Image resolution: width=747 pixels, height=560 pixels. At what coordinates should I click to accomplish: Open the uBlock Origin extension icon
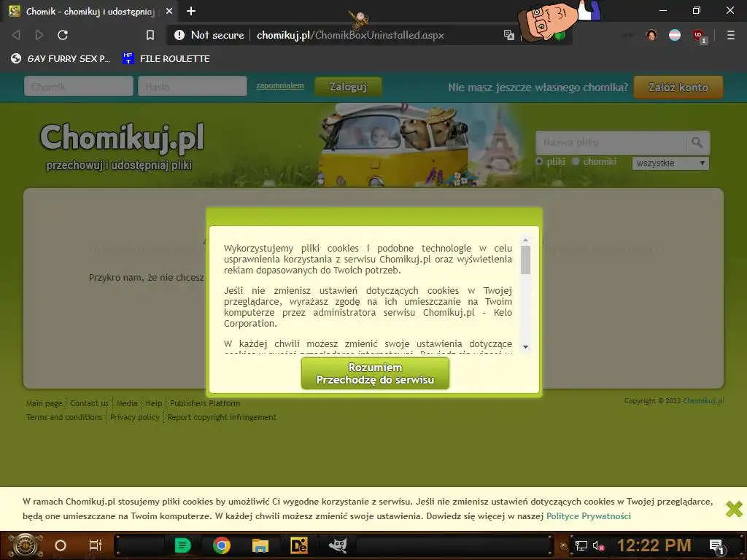point(698,36)
